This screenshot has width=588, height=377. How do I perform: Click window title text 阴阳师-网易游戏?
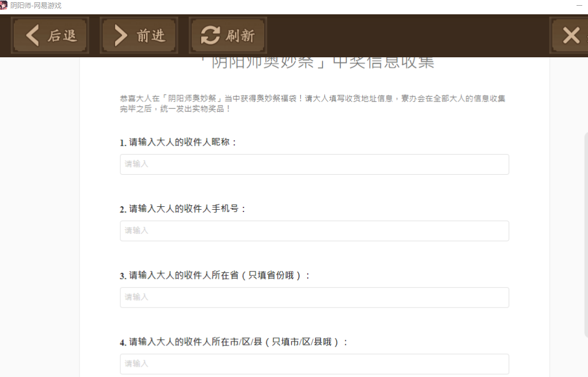click(36, 6)
